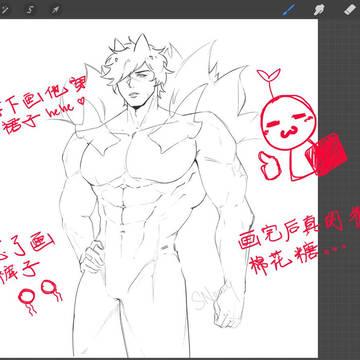Image resolution: width=360 pixels, height=360 pixels.
Task: Activate the Transform arrow tool
Action: click(x=54, y=10)
